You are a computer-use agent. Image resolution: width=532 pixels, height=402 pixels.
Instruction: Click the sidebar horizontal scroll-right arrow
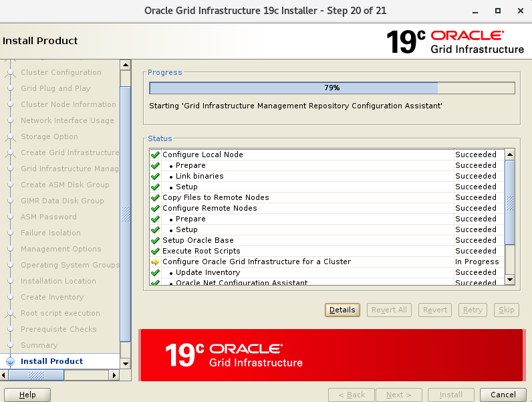click(x=112, y=376)
